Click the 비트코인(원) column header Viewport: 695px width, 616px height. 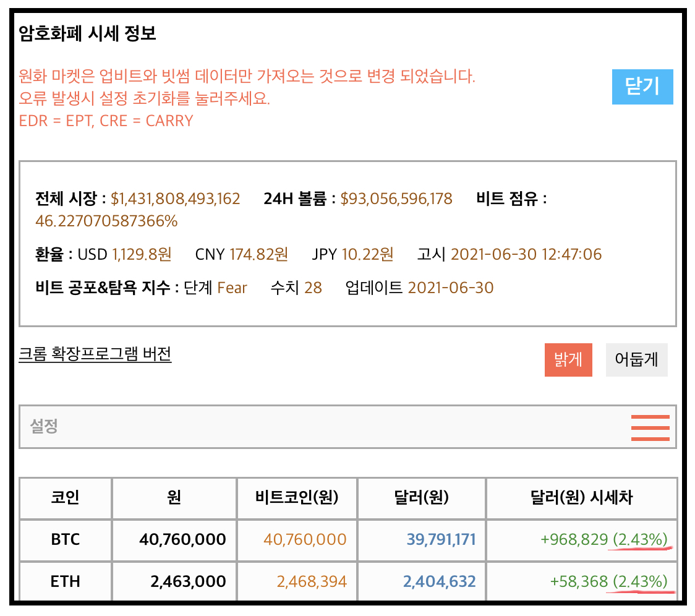coord(296,498)
